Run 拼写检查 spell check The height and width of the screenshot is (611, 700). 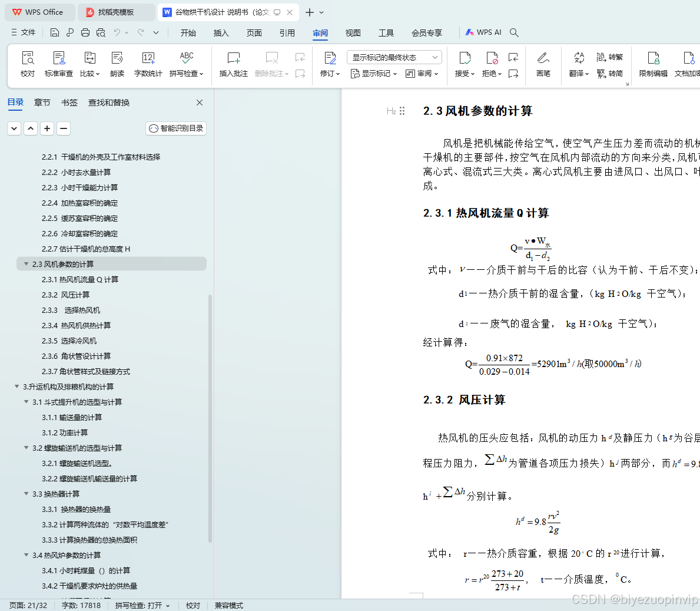point(186,64)
